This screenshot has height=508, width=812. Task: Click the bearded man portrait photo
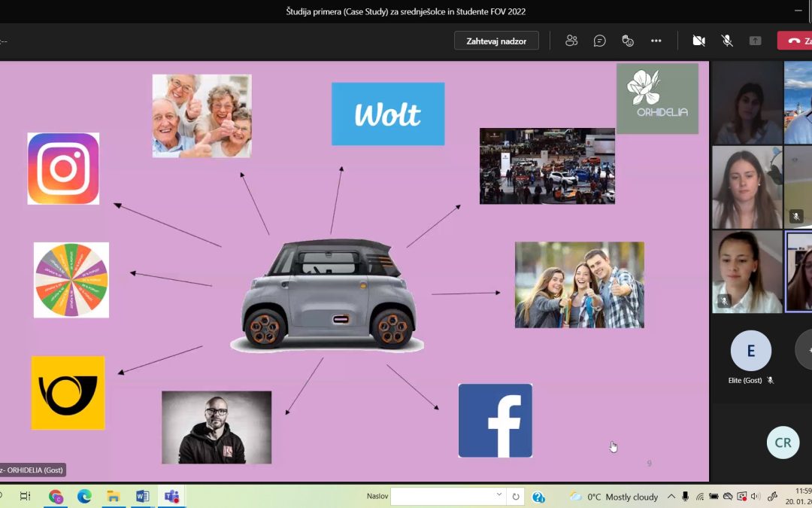coord(217,427)
